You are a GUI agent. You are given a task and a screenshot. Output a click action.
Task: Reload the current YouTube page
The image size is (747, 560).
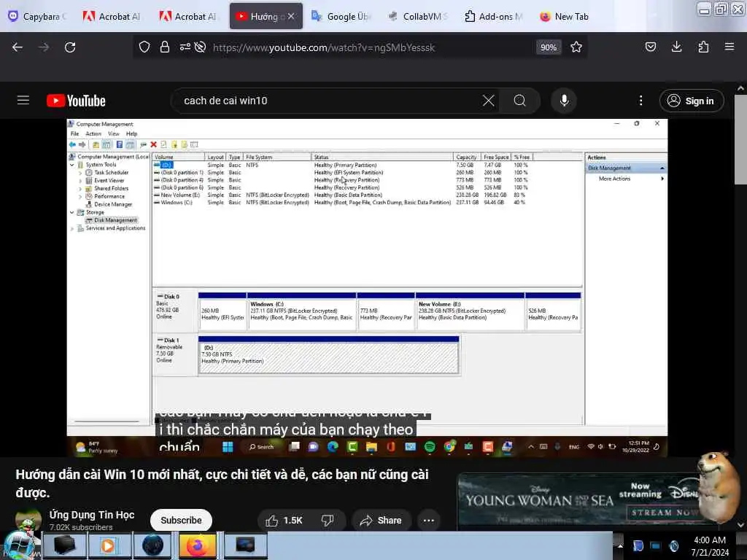[70, 47]
